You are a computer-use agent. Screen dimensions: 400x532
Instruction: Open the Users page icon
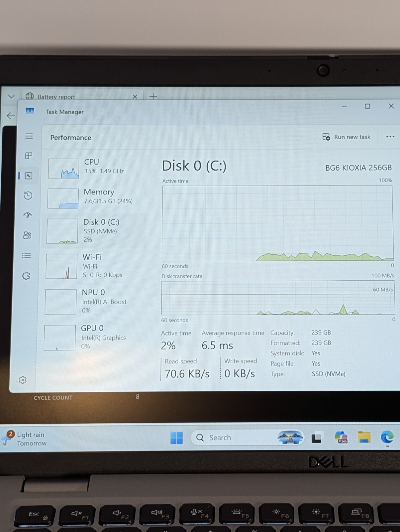(x=27, y=235)
